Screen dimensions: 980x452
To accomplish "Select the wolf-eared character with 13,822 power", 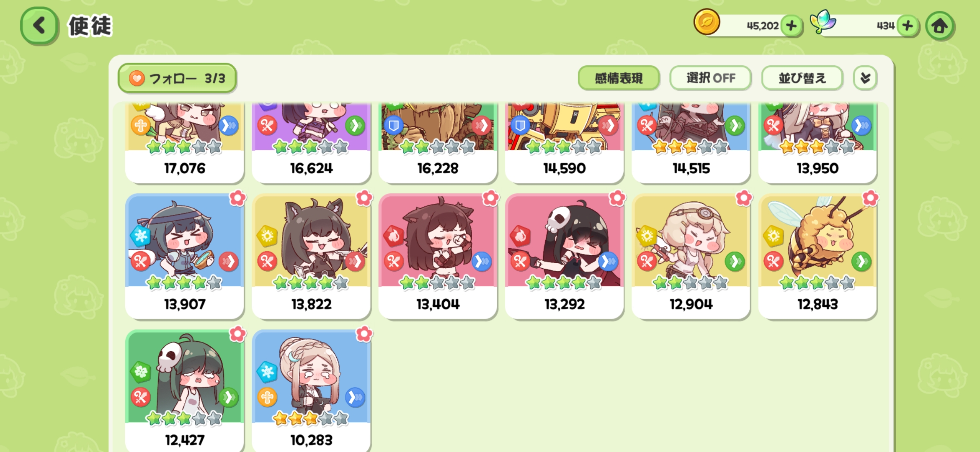I will click(311, 256).
